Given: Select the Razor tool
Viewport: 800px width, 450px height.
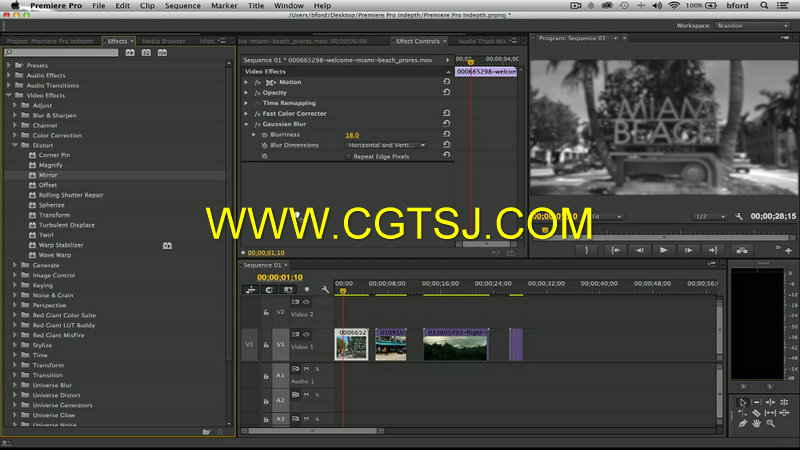Looking at the screenshot, I should [x=757, y=413].
